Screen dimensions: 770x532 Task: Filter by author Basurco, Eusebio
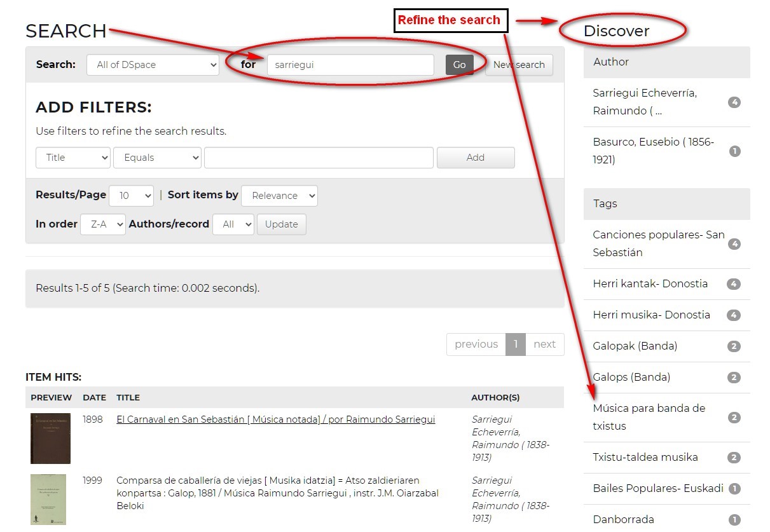click(x=653, y=151)
